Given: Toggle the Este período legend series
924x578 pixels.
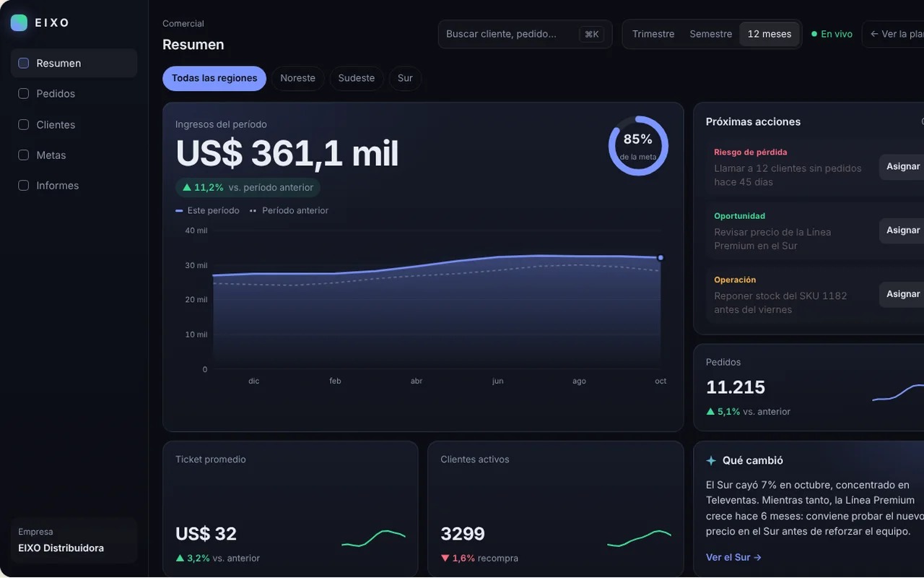Looking at the screenshot, I should (207, 210).
